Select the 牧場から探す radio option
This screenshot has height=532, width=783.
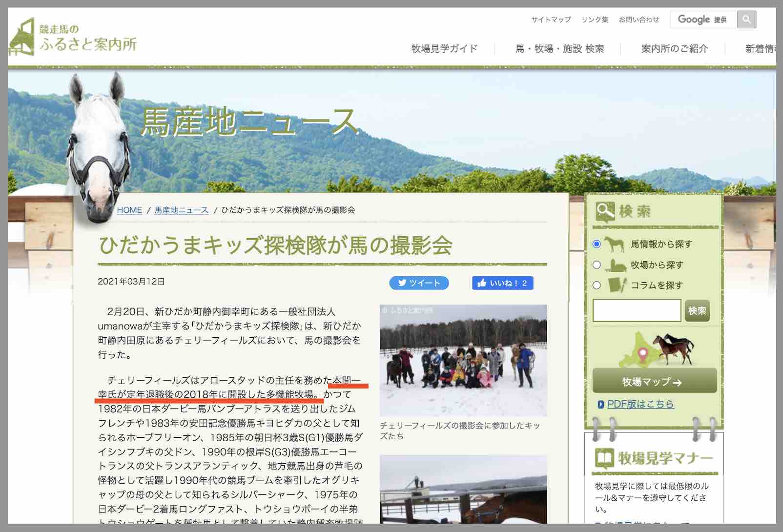tap(596, 265)
